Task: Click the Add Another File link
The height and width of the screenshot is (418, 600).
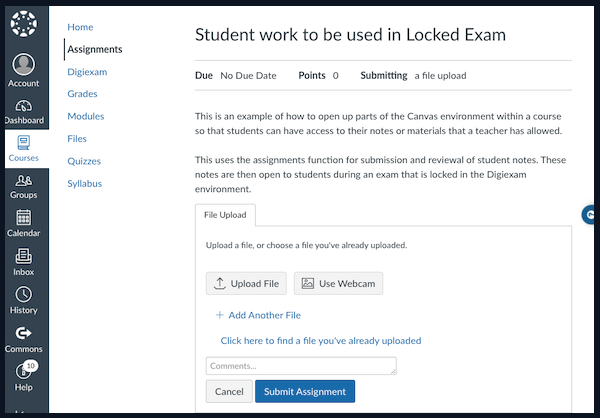Action: (258, 315)
